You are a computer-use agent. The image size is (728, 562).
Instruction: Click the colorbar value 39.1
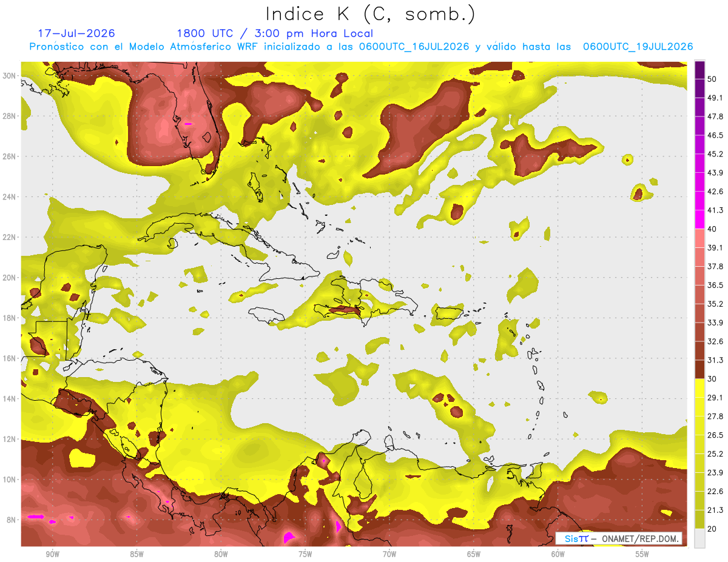pos(715,247)
